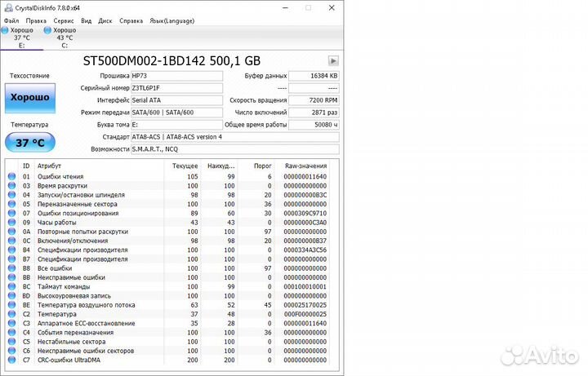The height and width of the screenshot is (376, 588).
Task: Click status icon for 04 Запуски/остановки шпинделя
Action: 11,195
